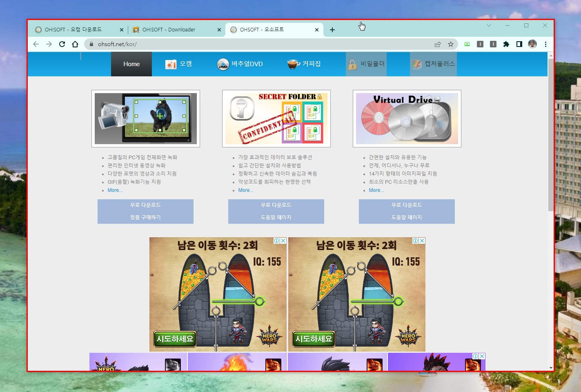Click 시도하세요 button in left ad

[175, 339]
